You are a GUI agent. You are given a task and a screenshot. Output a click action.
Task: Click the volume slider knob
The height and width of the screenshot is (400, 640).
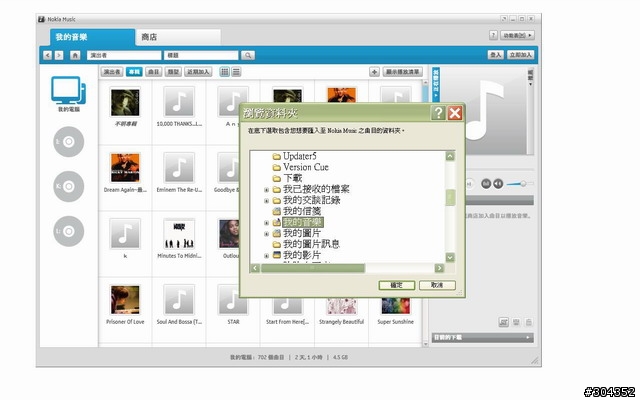click(523, 184)
